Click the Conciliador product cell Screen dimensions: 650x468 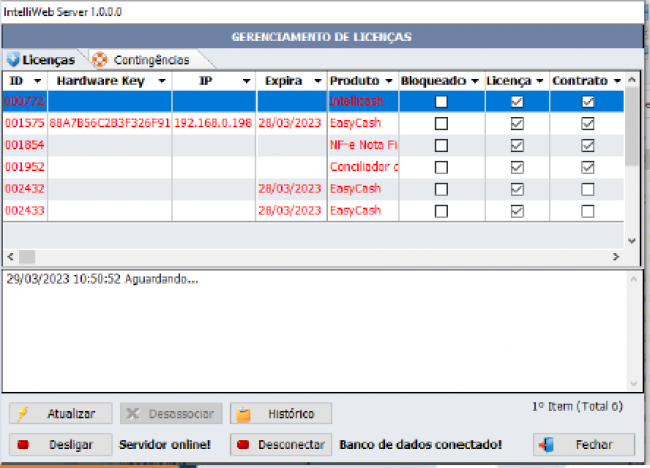(x=364, y=167)
